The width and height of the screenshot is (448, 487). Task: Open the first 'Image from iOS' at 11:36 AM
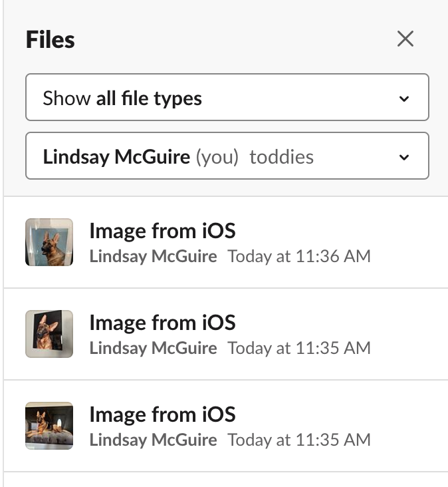pos(163,232)
